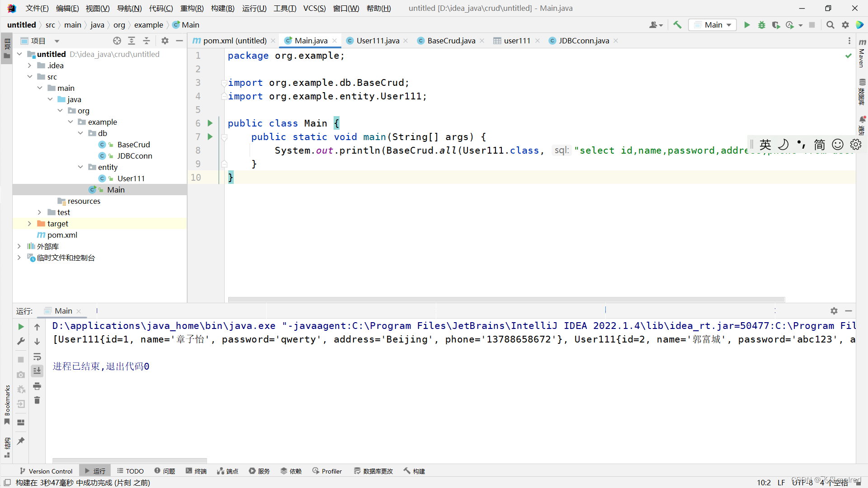Open the 运行(U) menu
This screenshot has width=868, height=488.
(254, 8)
